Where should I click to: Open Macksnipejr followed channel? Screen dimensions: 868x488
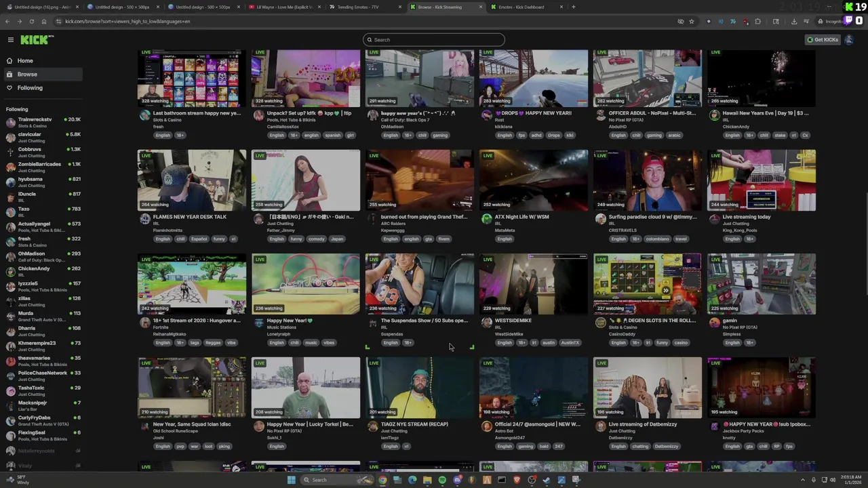pyautogui.click(x=42, y=405)
